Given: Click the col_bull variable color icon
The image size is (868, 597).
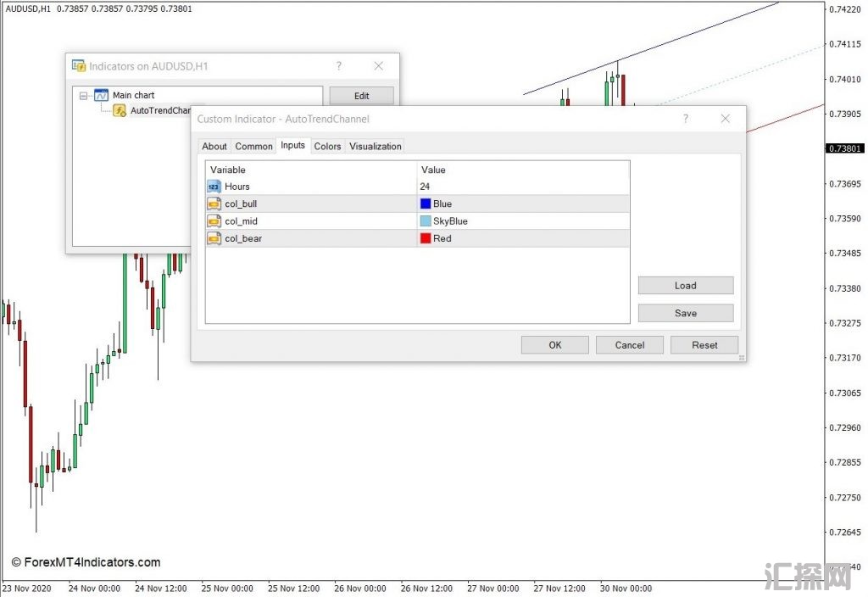Looking at the screenshot, I should (214, 204).
